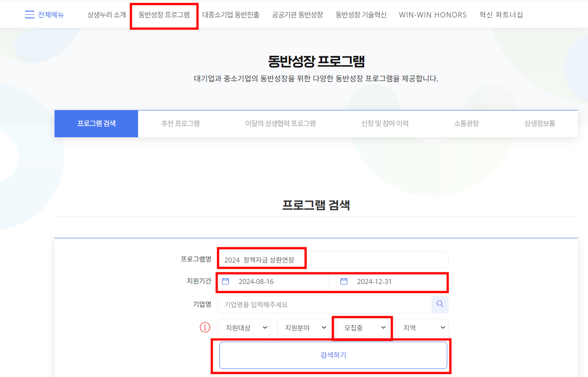The width and height of the screenshot is (588, 377).
Task: Open the 지역 region dropdown
Action: coord(421,327)
